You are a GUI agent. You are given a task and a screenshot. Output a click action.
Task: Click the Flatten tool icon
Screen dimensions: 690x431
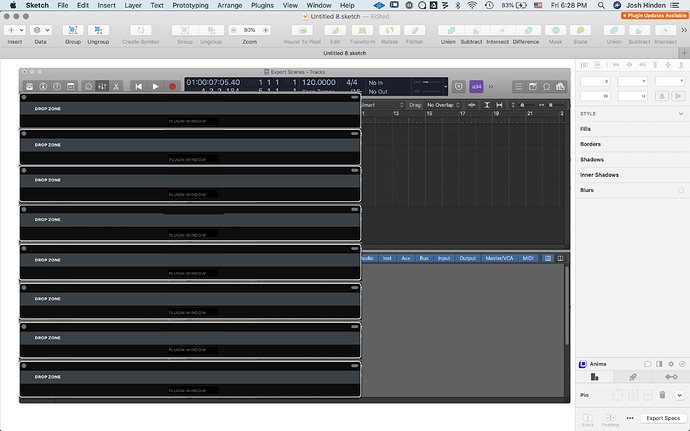(415, 30)
